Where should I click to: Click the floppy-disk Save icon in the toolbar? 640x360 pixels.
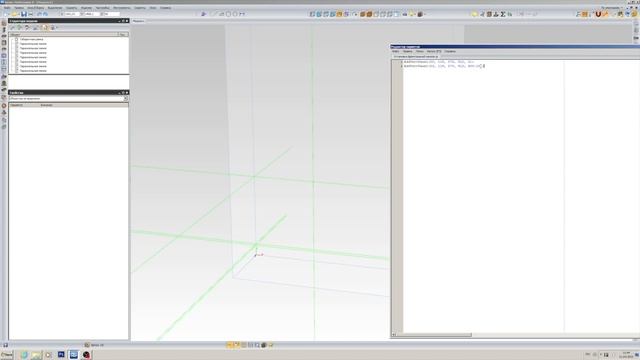[24, 14]
